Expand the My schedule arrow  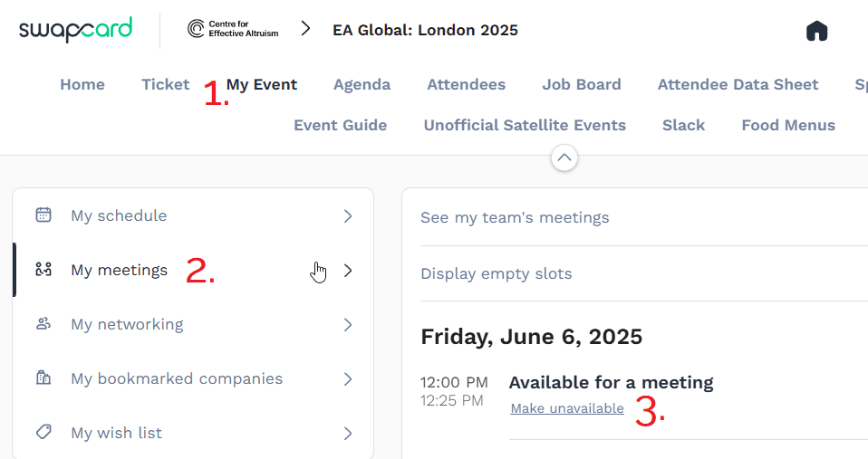click(348, 216)
